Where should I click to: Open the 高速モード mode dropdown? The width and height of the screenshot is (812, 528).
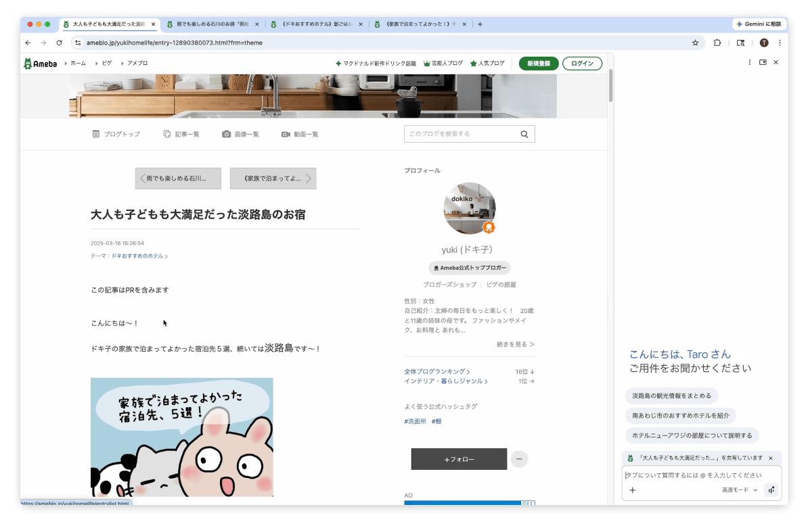coord(740,490)
